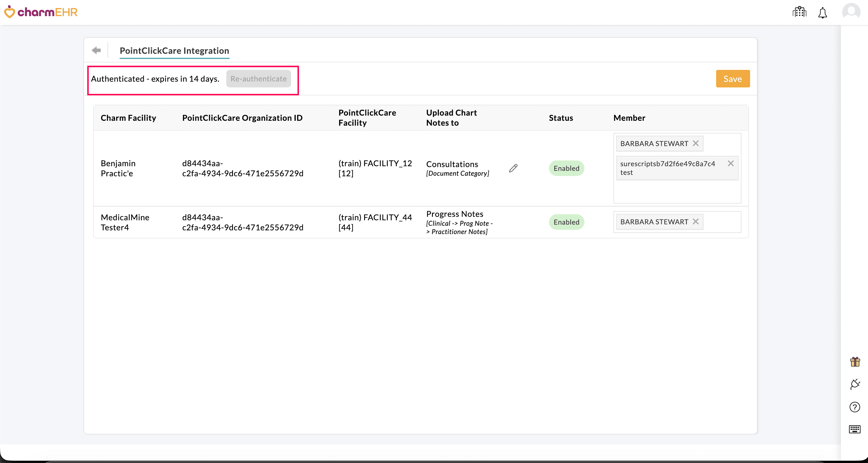
Task: Click organization ID in MedicalMine Tester4 row
Action: (x=243, y=222)
